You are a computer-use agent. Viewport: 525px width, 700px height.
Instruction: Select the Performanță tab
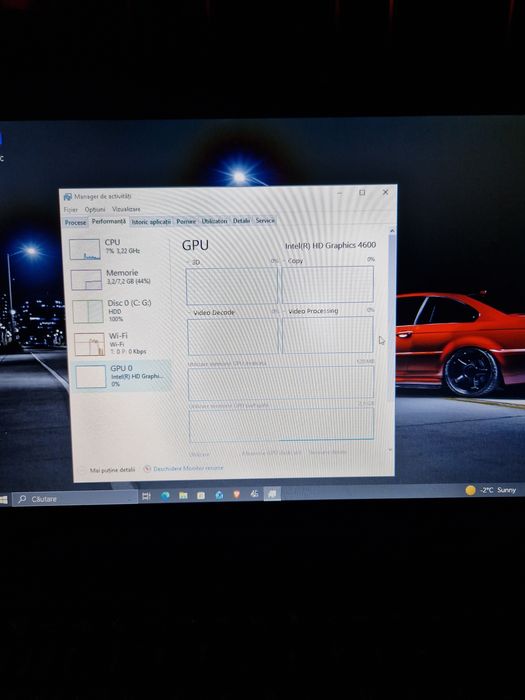pyautogui.click(x=108, y=221)
